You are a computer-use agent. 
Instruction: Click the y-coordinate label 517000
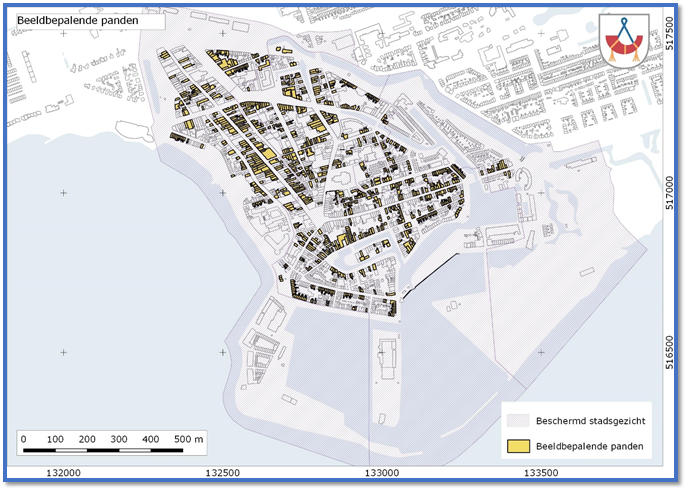[x=669, y=193]
